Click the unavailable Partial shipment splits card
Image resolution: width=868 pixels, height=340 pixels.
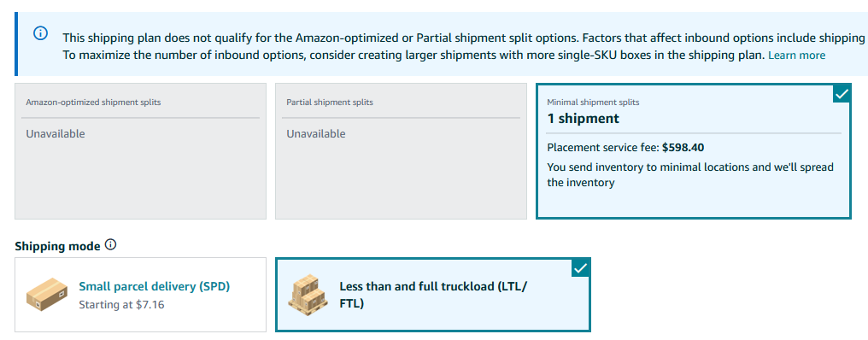[401, 151]
